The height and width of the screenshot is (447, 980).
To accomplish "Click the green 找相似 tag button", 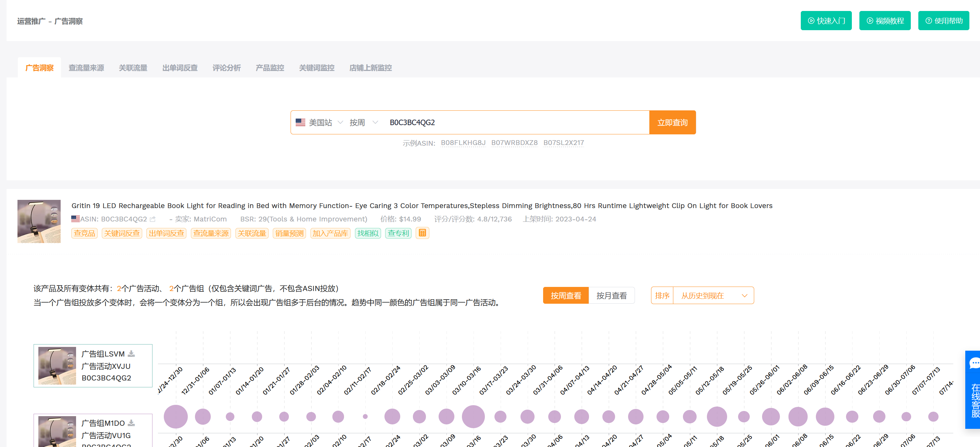I will pos(368,233).
